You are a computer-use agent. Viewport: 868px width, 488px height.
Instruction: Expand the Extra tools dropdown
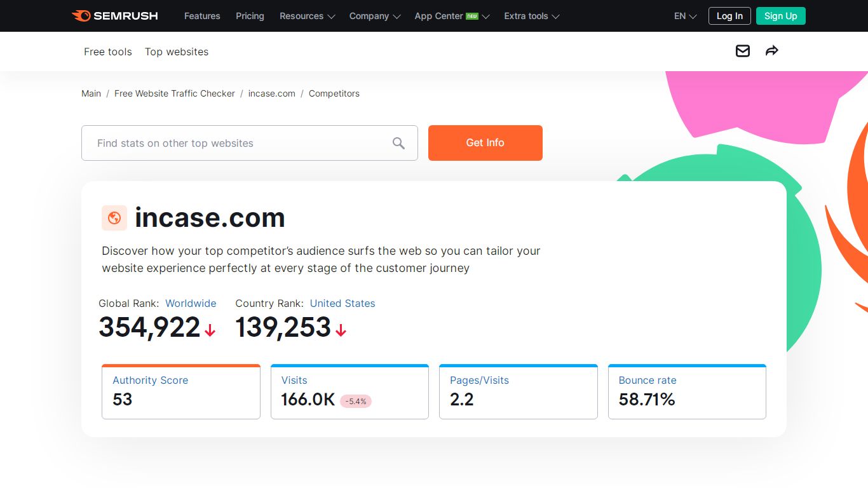pos(532,16)
